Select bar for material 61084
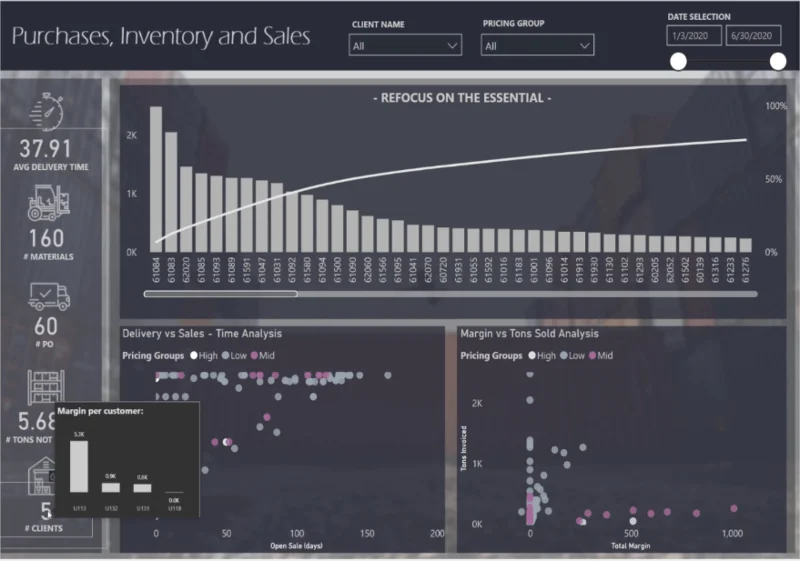This screenshot has height=561, width=800. [x=156, y=179]
